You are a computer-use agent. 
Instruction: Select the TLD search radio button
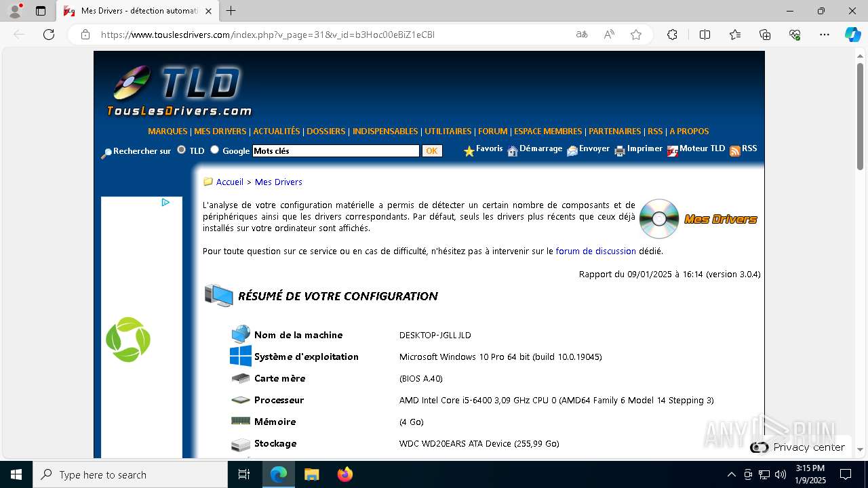coord(182,150)
